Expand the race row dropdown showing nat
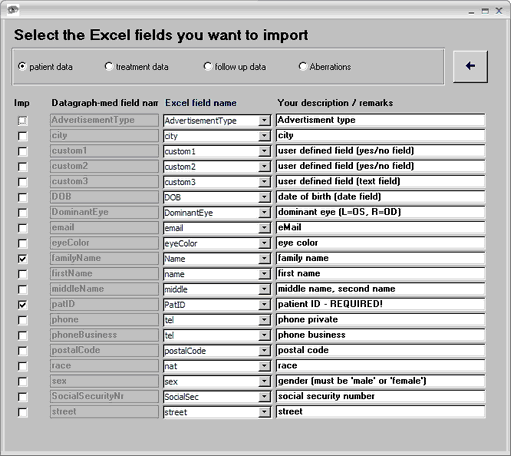The image size is (511, 456). coord(264,366)
